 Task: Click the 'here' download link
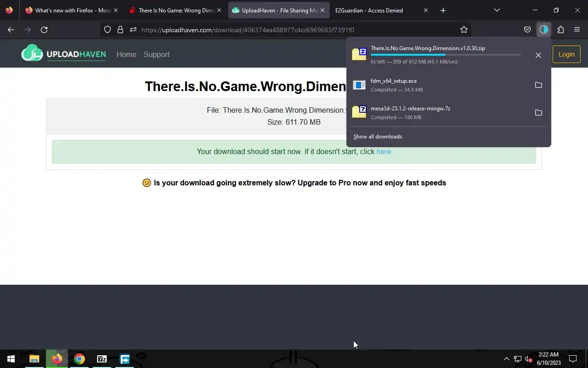click(x=384, y=151)
